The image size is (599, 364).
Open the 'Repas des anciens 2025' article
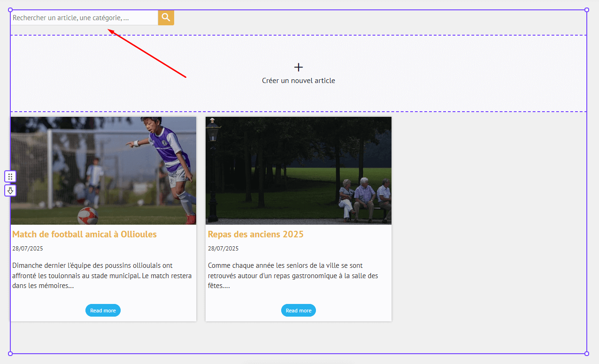256,234
